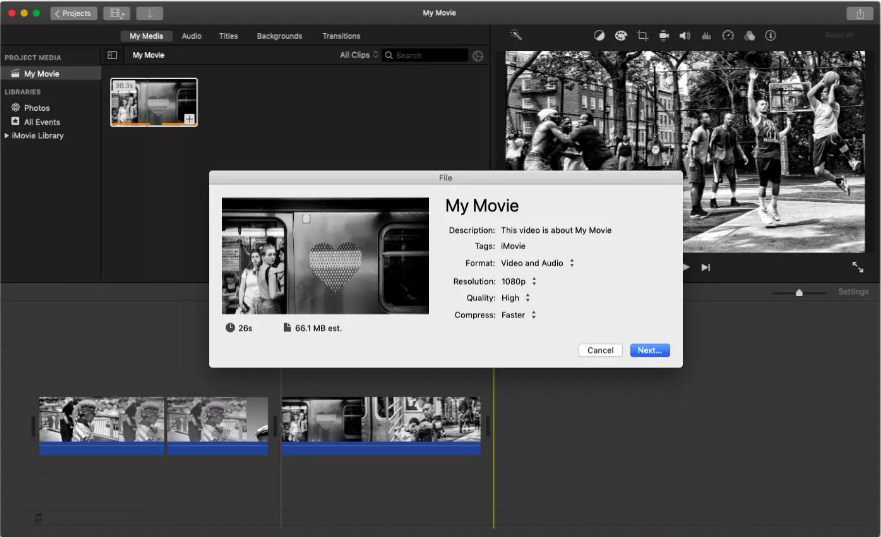Click the movie preview image in dialog

click(x=325, y=256)
